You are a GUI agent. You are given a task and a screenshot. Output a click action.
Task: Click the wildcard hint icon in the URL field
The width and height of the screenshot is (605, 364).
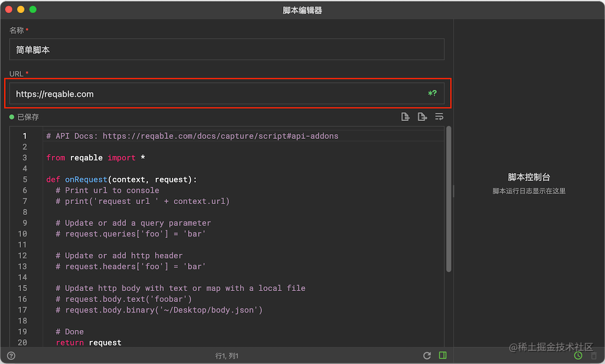point(432,93)
